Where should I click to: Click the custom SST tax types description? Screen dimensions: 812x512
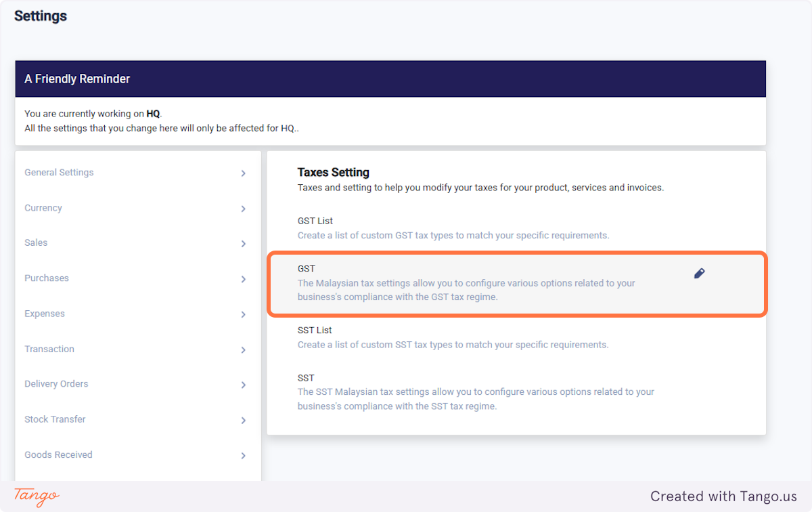click(x=453, y=345)
